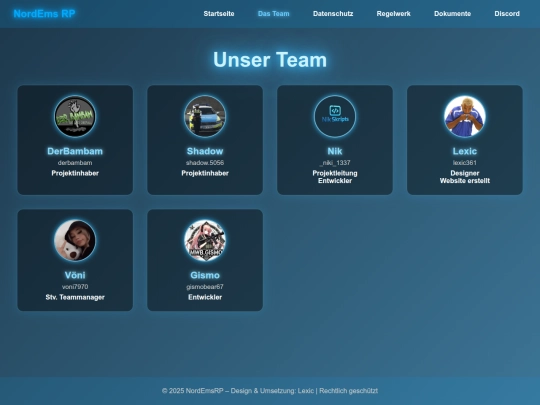Click Gismo's anime avatar
This screenshot has width=540, height=405.
point(205,240)
